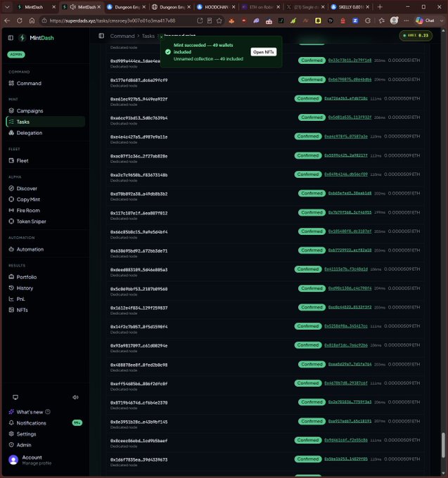Expand the browser tab list dropdown
This screenshot has width=448, height=478.
click(x=7, y=7)
